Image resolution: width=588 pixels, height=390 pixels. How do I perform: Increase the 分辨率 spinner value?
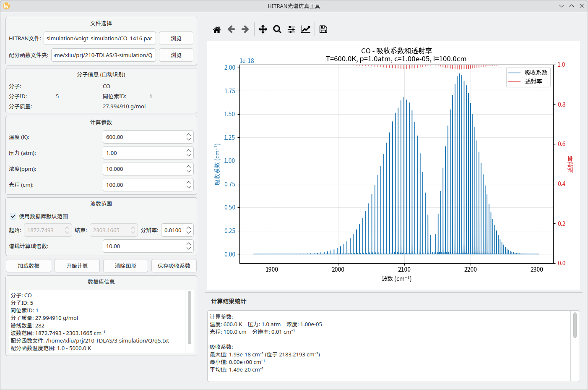[x=189, y=228]
